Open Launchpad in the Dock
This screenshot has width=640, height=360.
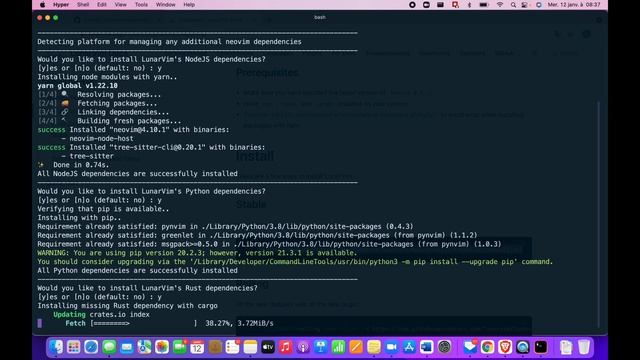(x=73, y=347)
